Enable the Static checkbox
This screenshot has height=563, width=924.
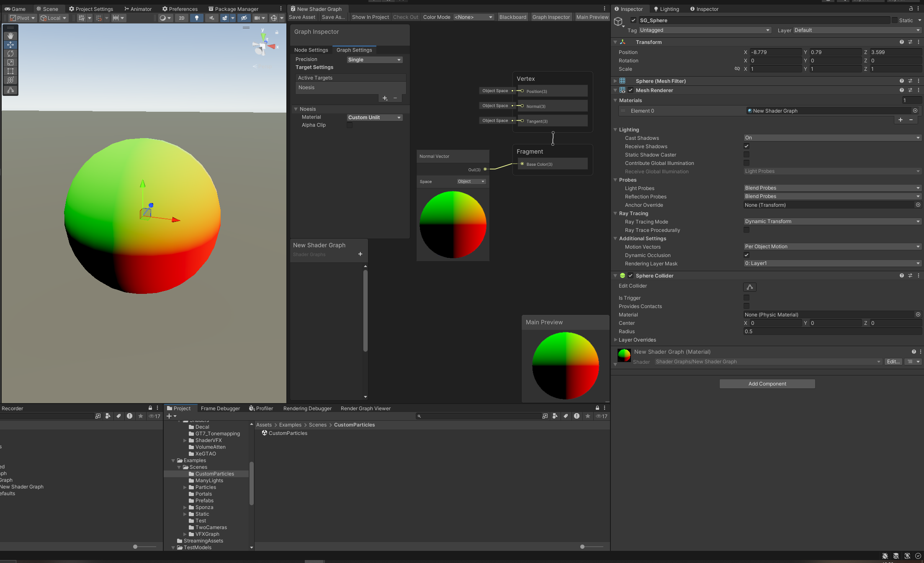[x=895, y=20]
